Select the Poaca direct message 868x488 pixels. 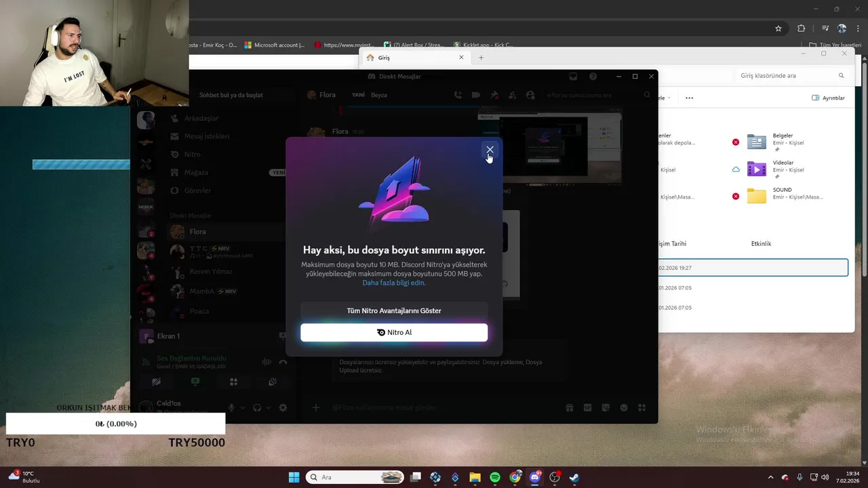(x=226, y=311)
